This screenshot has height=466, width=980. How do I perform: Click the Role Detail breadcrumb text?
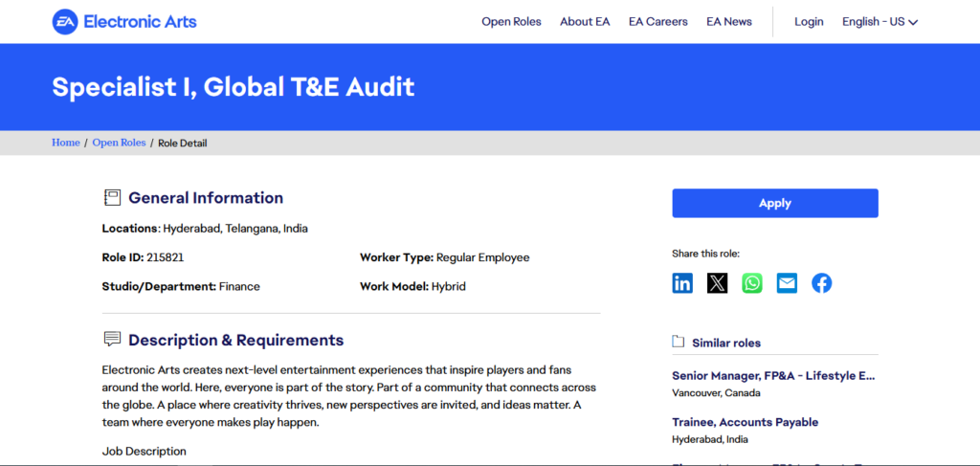(183, 143)
